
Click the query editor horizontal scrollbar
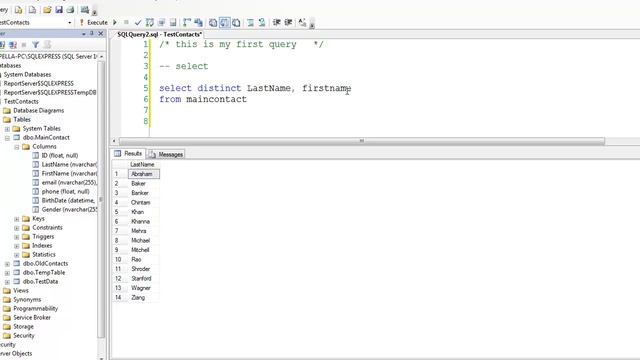coord(361,141)
